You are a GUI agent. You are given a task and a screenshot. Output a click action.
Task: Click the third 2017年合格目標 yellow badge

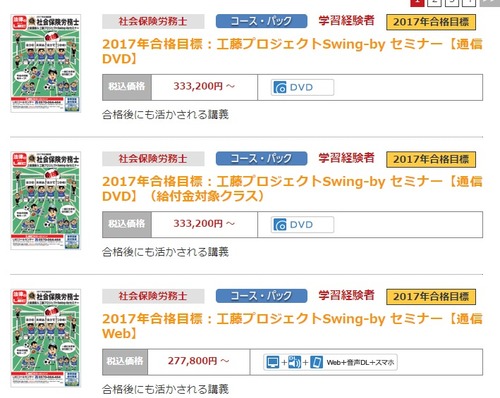coord(431,297)
